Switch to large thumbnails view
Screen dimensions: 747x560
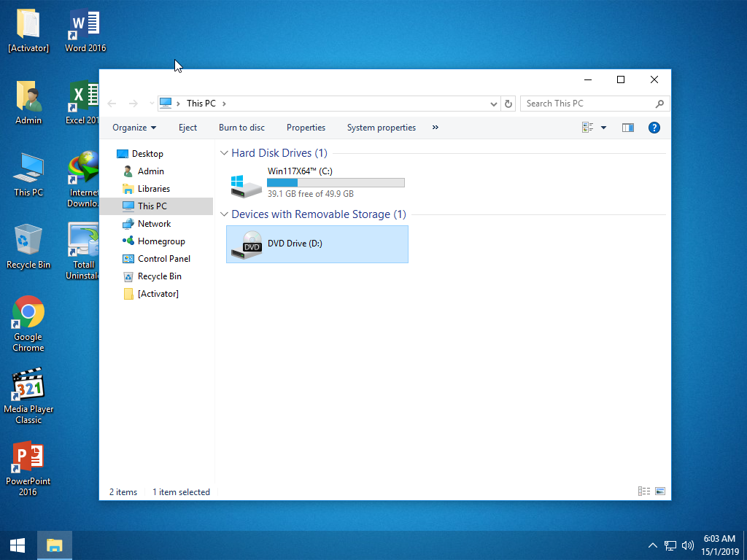coord(660,491)
